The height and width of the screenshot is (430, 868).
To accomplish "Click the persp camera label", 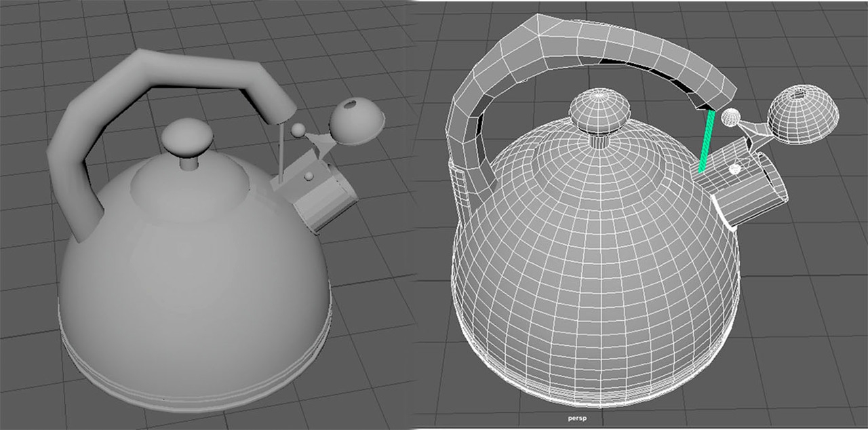I will [576, 418].
